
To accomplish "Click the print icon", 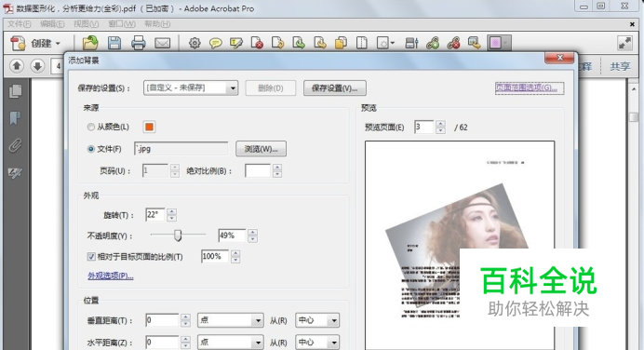I will click(138, 43).
